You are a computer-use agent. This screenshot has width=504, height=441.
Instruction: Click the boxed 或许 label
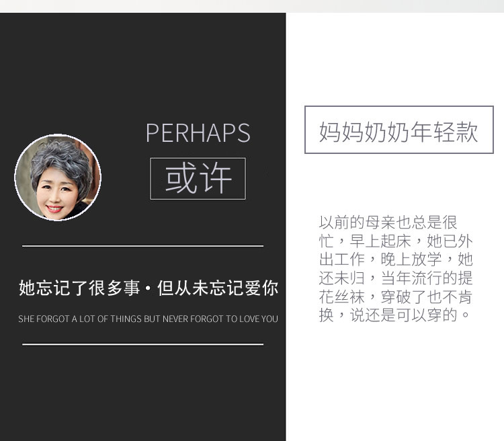[x=198, y=179]
